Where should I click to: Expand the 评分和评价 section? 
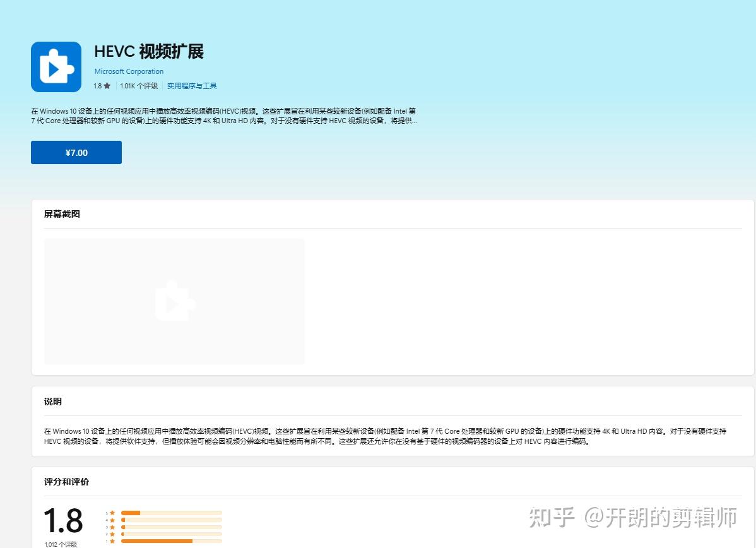67,482
